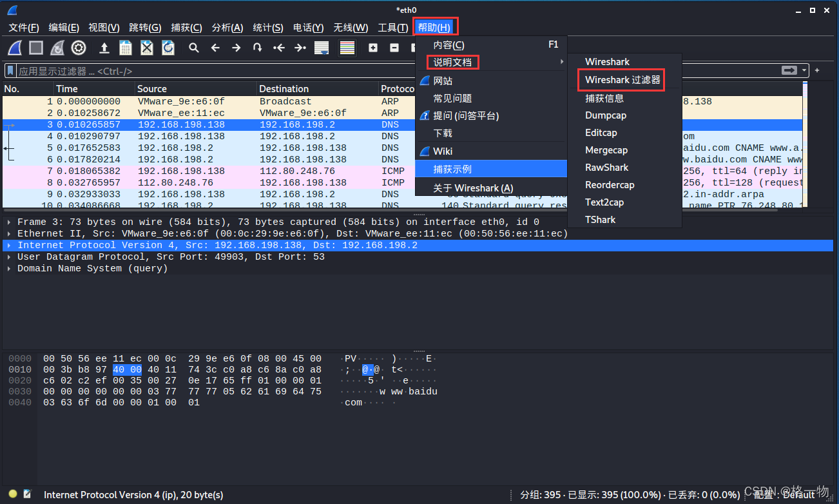
Task: Click the 配置: Default profile in status bar
Action: pos(784,494)
